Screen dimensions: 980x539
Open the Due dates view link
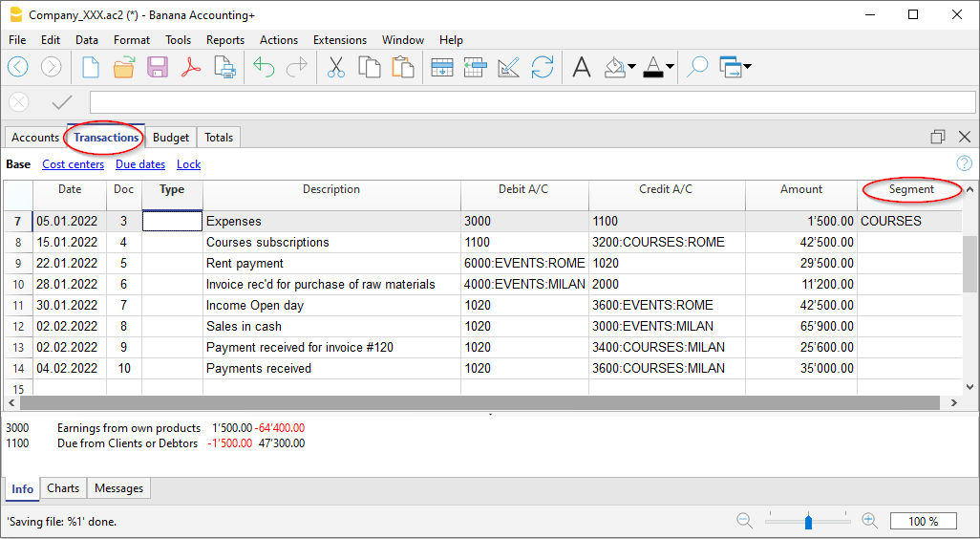pos(140,164)
